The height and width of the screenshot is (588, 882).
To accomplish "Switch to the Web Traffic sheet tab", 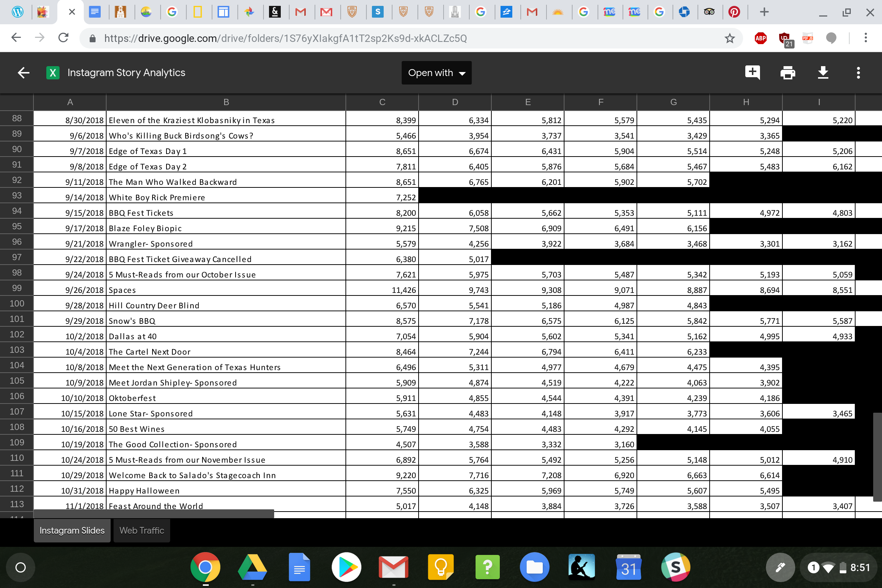I will pyautogui.click(x=141, y=530).
